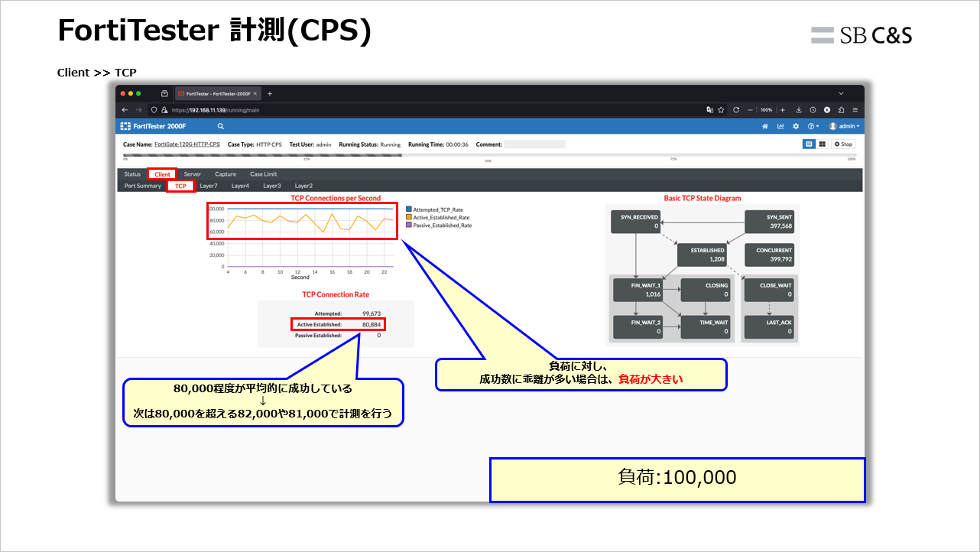This screenshot has width=980, height=552.
Task: Toggle Active_Established_Rate orange legend swatch
Action: click(x=409, y=217)
